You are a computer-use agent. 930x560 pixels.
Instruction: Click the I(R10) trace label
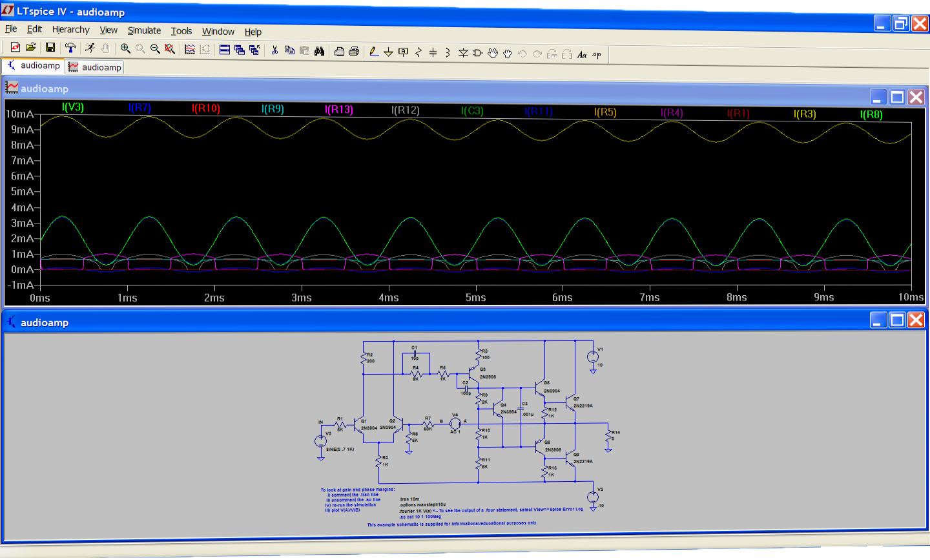(x=206, y=109)
